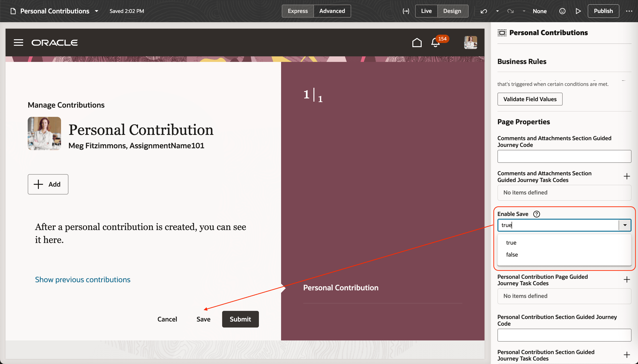Screen dimensions: 638x364
Task: Click the Validate Field Values button
Action: tap(530, 99)
